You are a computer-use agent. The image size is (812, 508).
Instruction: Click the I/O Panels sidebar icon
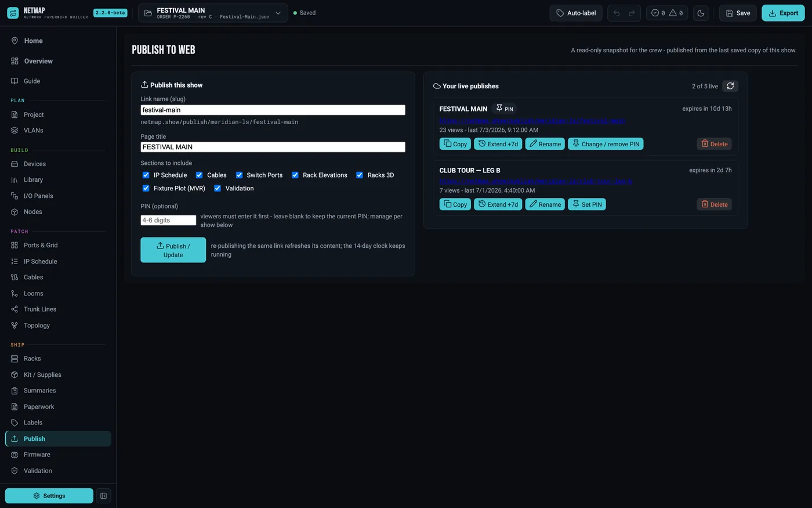click(14, 196)
